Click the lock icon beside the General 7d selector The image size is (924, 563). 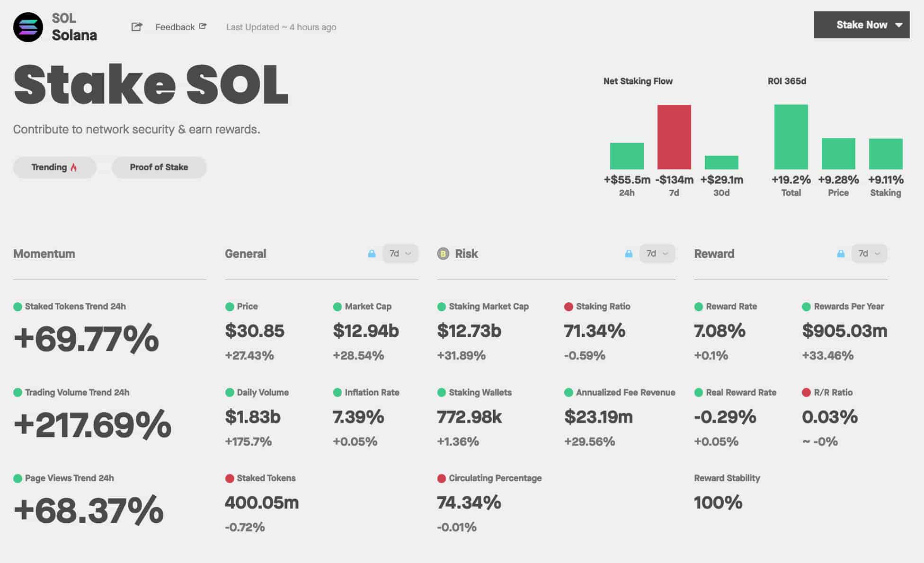372,254
